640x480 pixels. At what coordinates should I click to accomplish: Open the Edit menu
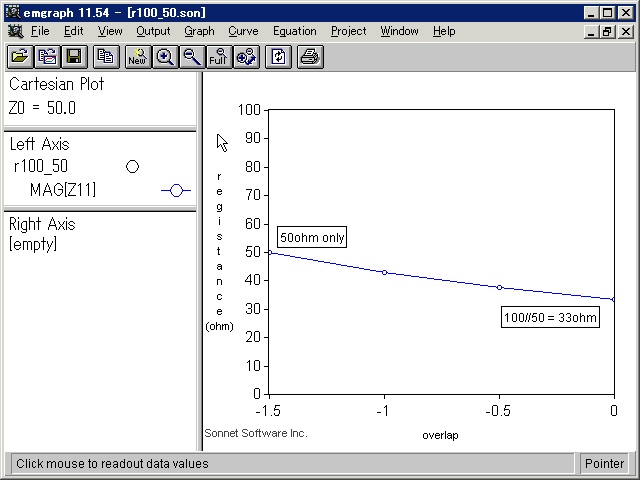73,31
